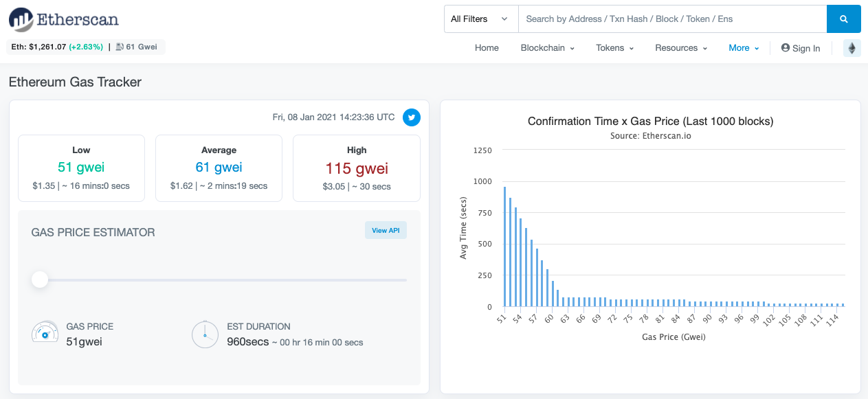Click the search address input field

click(x=672, y=19)
